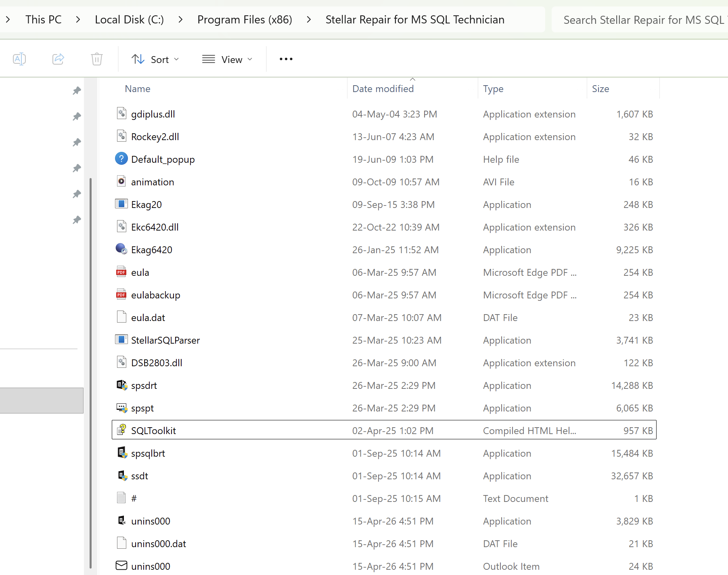Sort by the Type column header
This screenshot has width=728, height=575.
(493, 89)
